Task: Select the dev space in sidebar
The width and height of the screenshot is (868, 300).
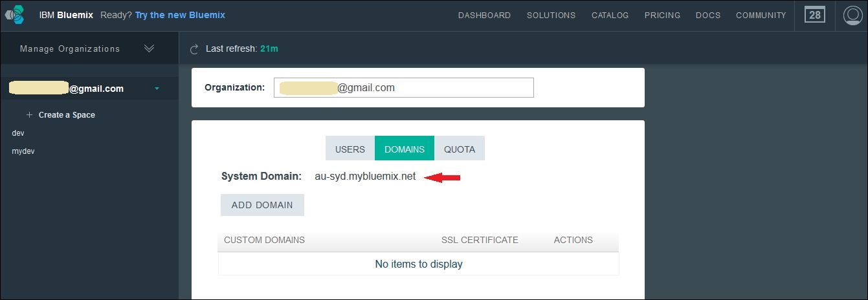Action: point(18,133)
